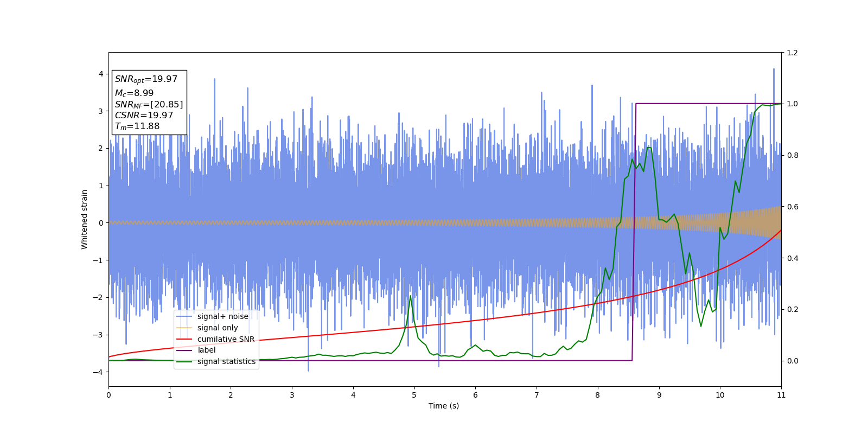
Task: Click the SNRopt=19.97 annotation
Action: point(146,79)
